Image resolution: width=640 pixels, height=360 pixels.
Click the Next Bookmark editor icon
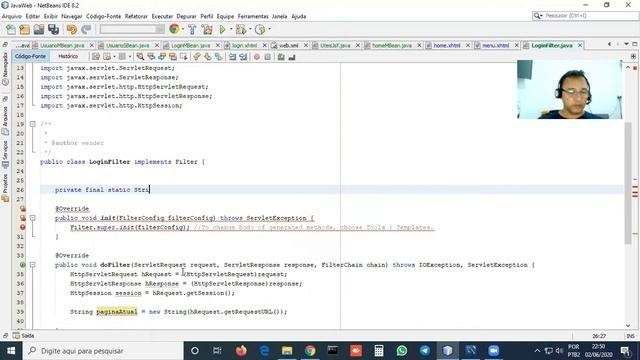pos(208,57)
